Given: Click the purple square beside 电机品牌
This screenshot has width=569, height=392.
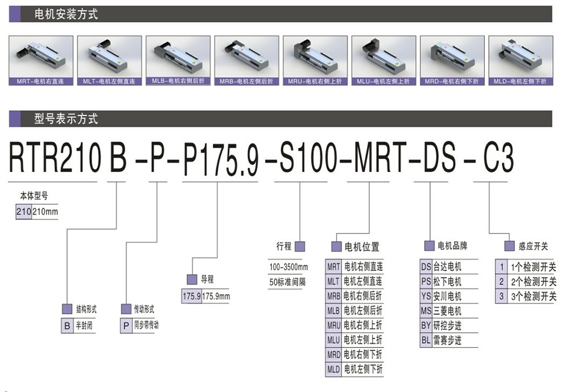Looking at the screenshot, I should [x=430, y=246].
